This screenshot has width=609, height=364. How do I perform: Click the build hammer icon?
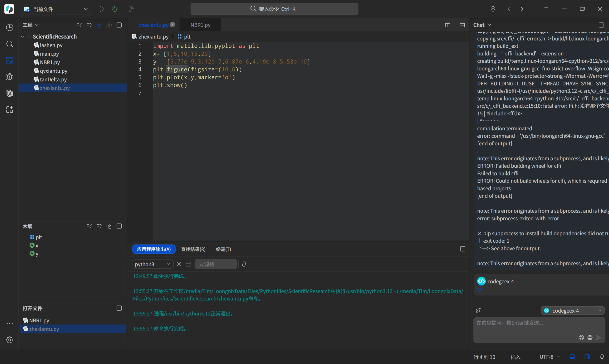pos(131,9)
